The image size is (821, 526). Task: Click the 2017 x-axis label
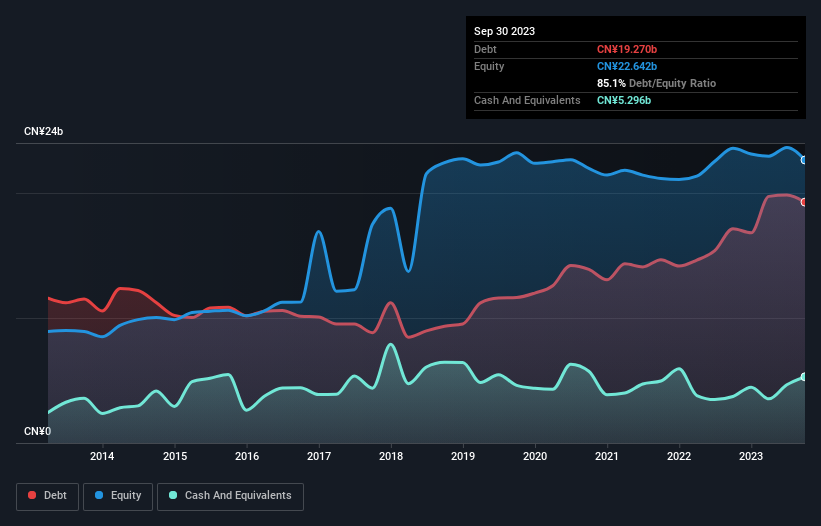coord(319,456)
